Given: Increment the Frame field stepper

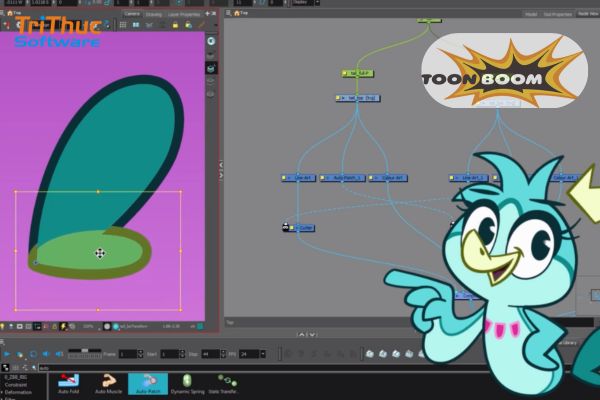Looking at the screenshot, I should 140,352.
